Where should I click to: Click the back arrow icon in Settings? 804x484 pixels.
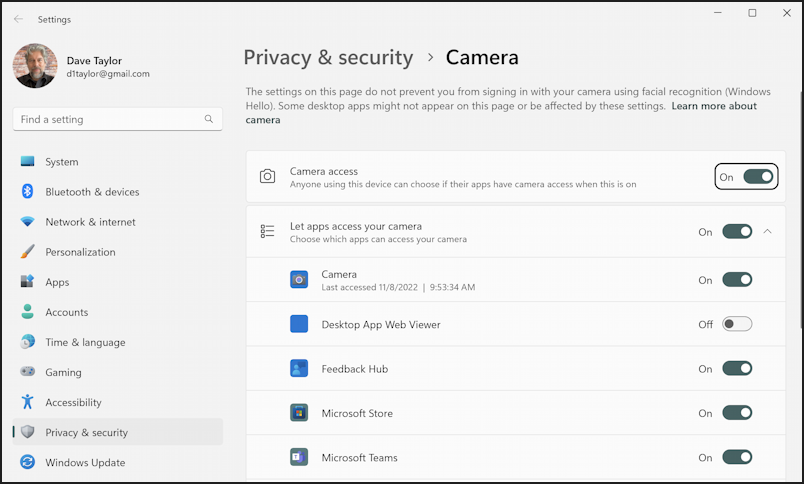coord(18,19)
